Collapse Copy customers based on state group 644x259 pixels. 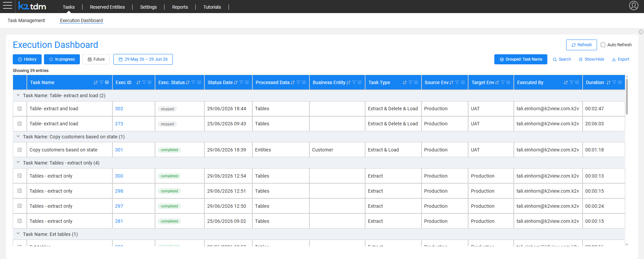pyautogui.click(x=18, y=136)
